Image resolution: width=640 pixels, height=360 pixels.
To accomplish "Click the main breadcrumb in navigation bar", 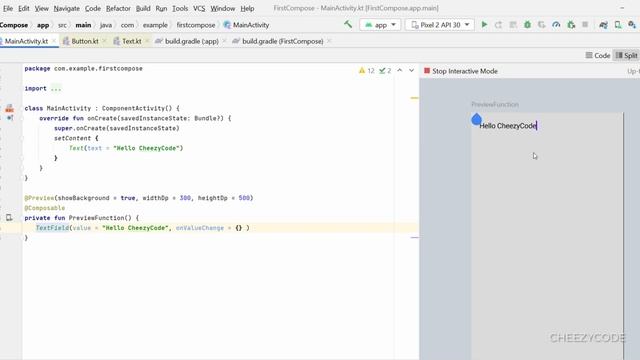I will click(x=83, y=25).
